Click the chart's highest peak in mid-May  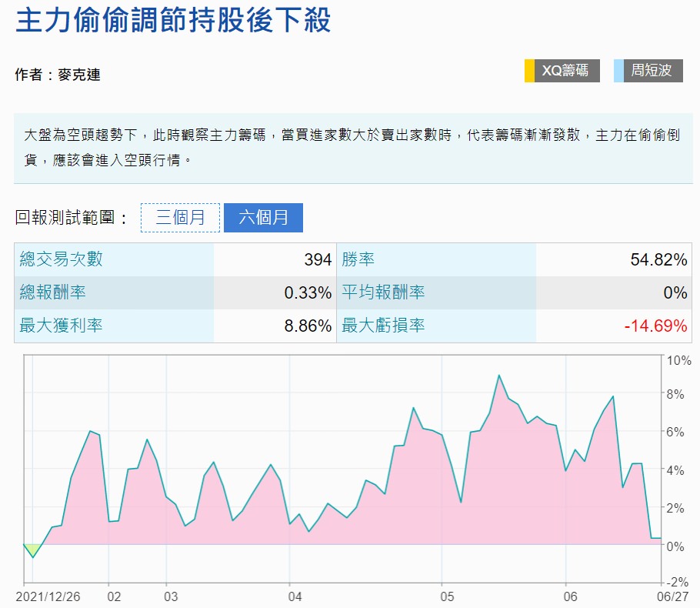click(498, 376)
